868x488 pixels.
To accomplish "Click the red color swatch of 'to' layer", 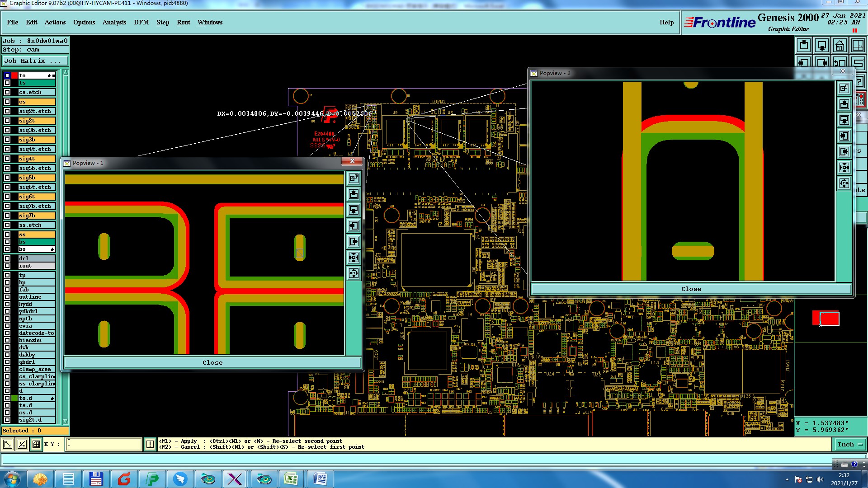I will [x=14, y=75].
